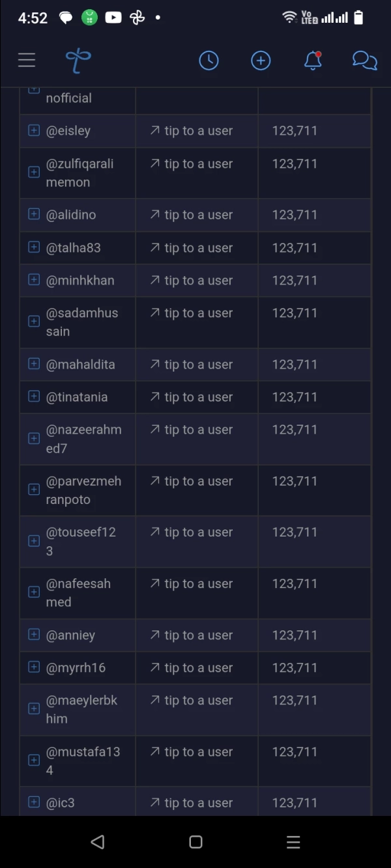Expand the @ic3 row

34,802
